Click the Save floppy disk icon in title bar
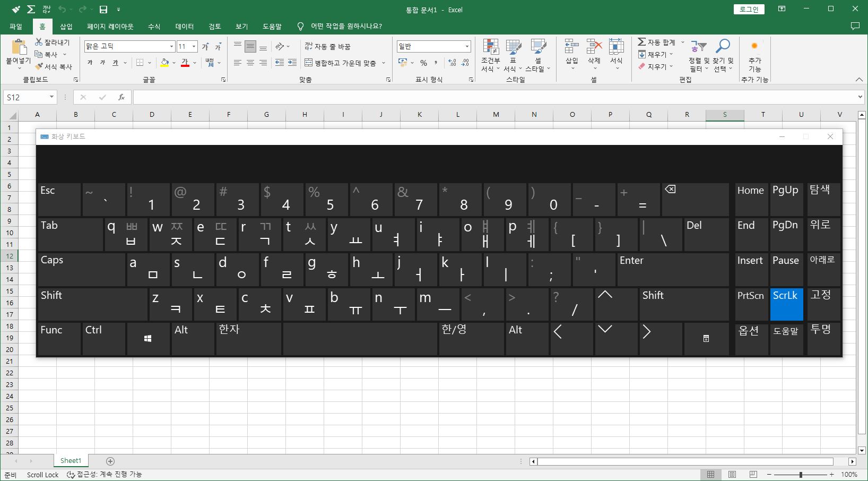 103,10
